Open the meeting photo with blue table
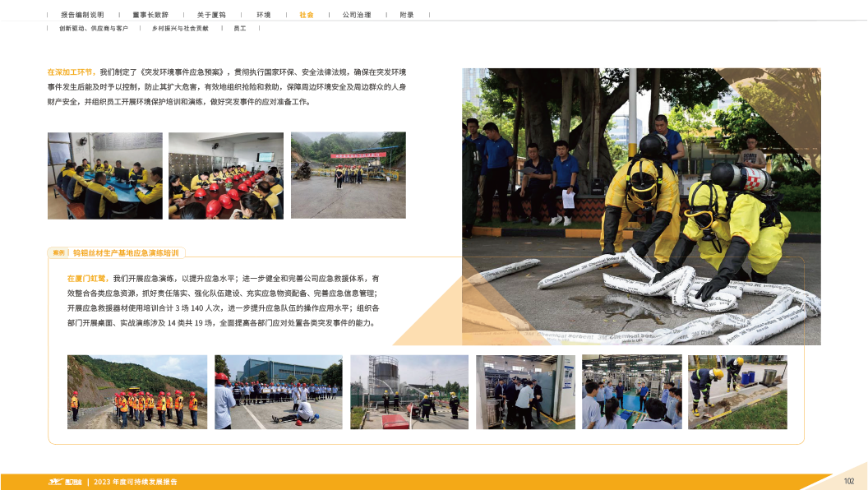 click(x=104, y=175)
